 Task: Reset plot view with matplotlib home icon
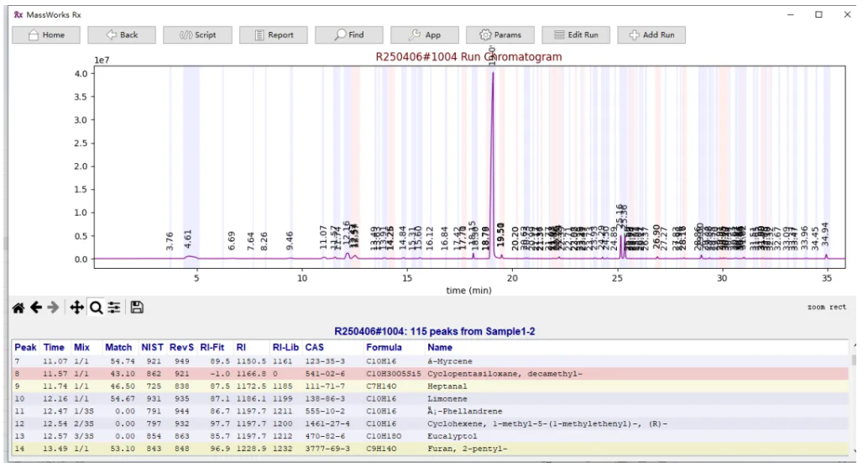(x=18, y=308)
